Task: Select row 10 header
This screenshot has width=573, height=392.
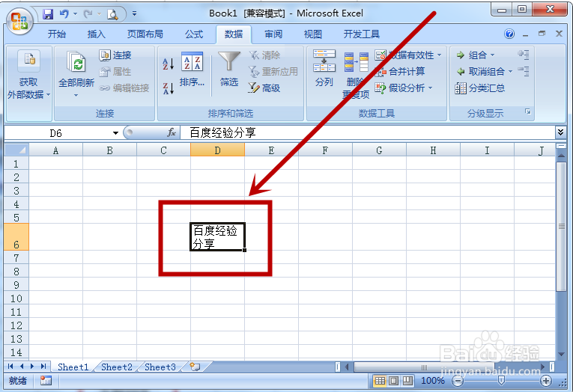Action: click(16, 298)
